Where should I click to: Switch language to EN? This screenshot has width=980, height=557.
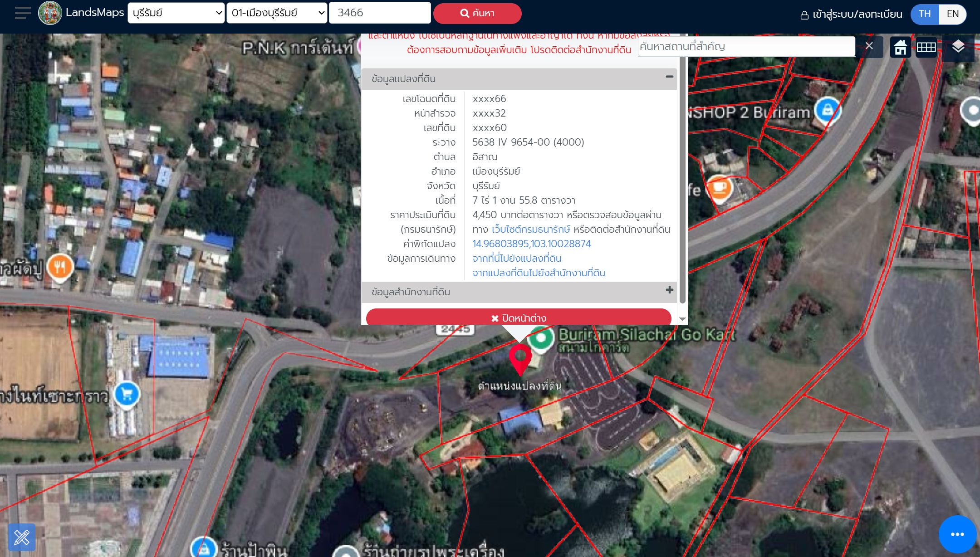coord(952,14)
